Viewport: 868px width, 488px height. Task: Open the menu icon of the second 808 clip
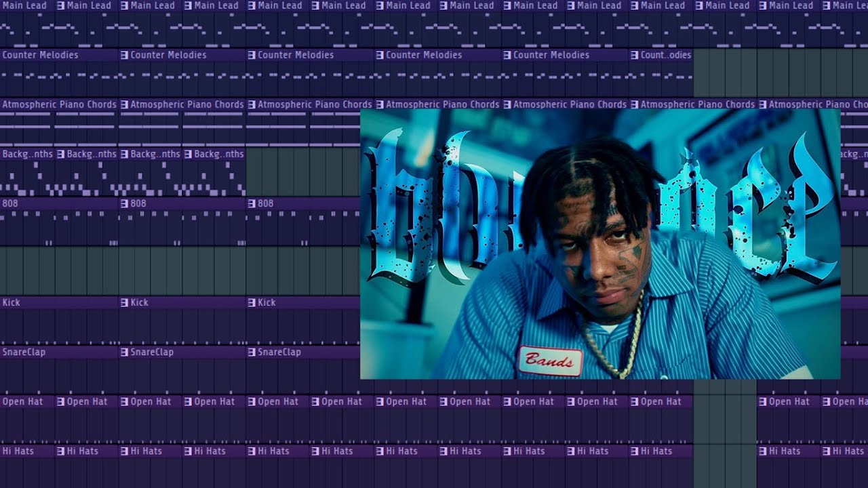(x=124, y=203)
